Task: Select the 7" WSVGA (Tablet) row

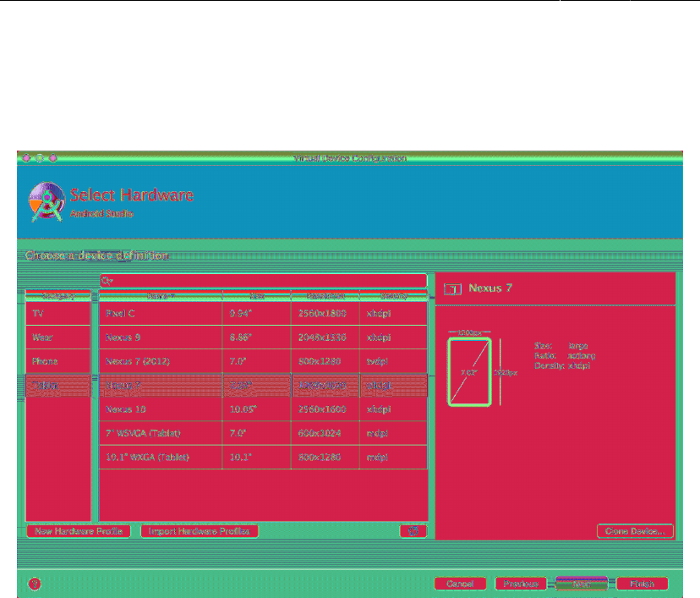Action: tap(263, 433)
